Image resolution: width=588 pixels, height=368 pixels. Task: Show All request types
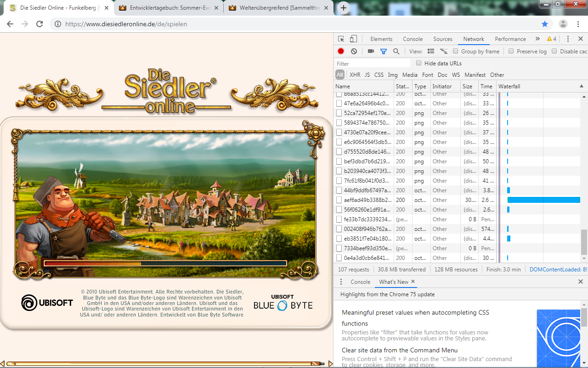(340, 75)
